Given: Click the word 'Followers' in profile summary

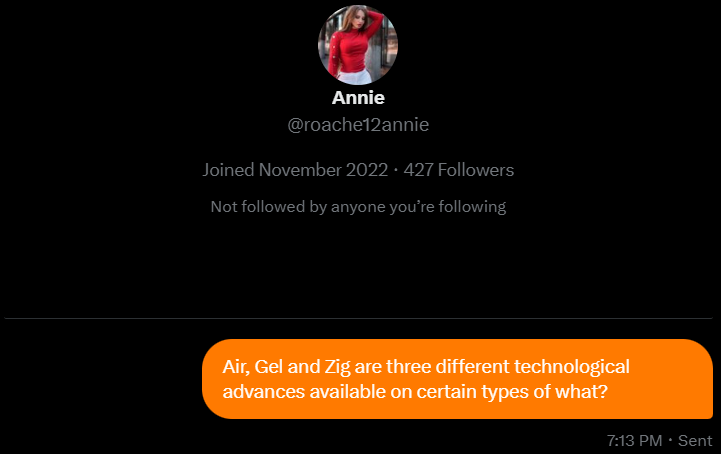Looking at the screenshot, I should click(x=476, y=170).
